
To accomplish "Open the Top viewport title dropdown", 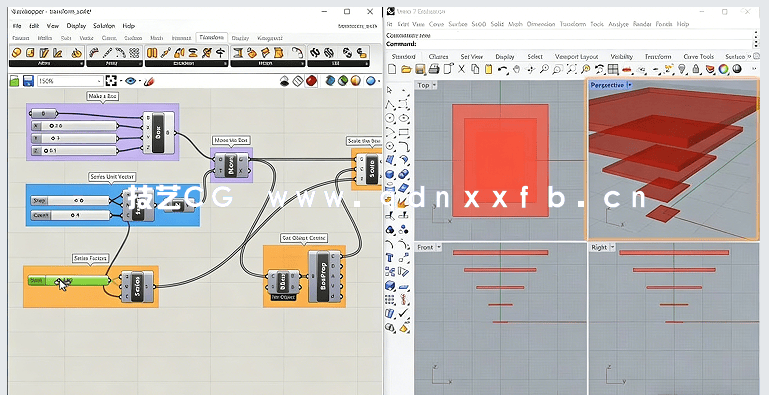I will 435,85.
